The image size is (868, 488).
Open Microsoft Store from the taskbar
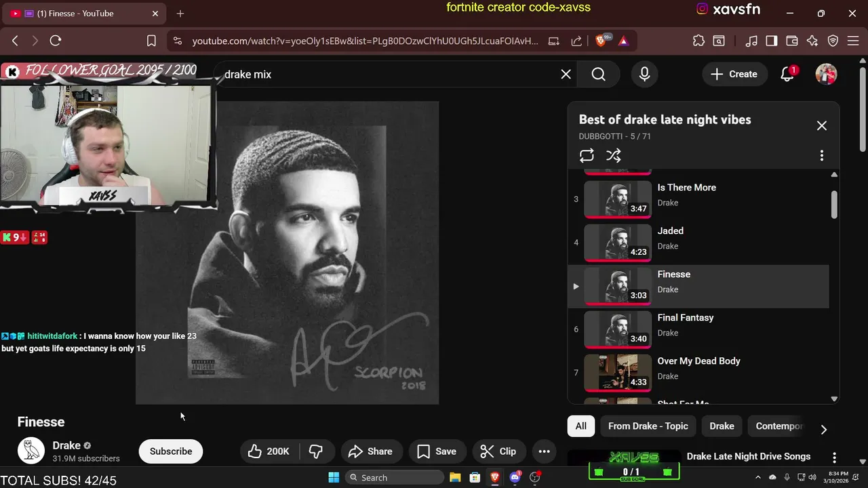(x=475, y=477)
